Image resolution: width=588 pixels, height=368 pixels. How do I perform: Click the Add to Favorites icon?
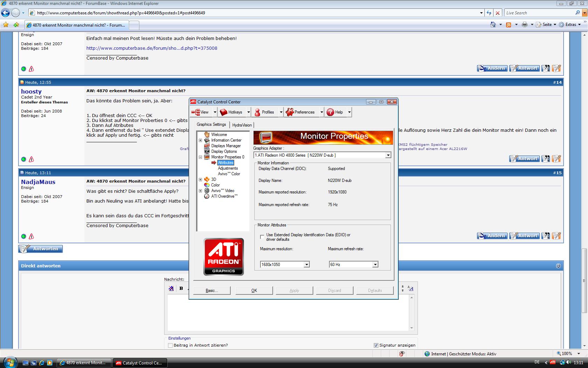(16, 25)
